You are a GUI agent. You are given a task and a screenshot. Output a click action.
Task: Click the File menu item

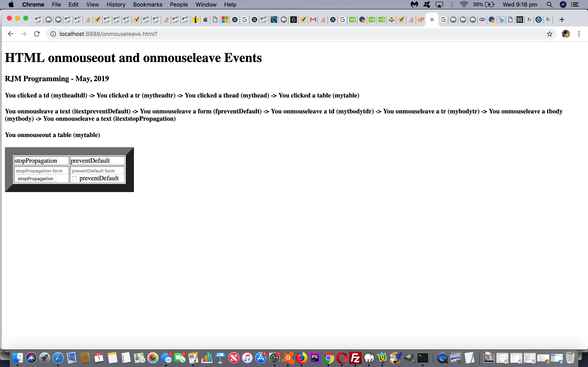click(x=56, y=5)
